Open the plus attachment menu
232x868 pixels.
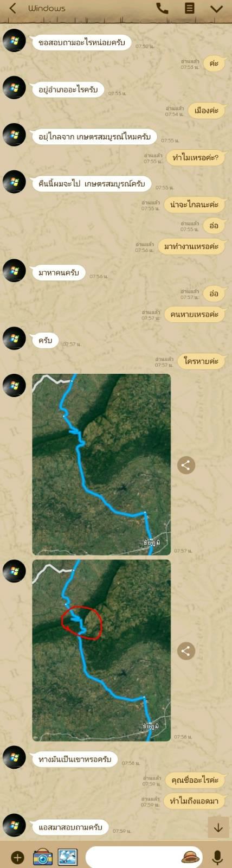(17, 857)
